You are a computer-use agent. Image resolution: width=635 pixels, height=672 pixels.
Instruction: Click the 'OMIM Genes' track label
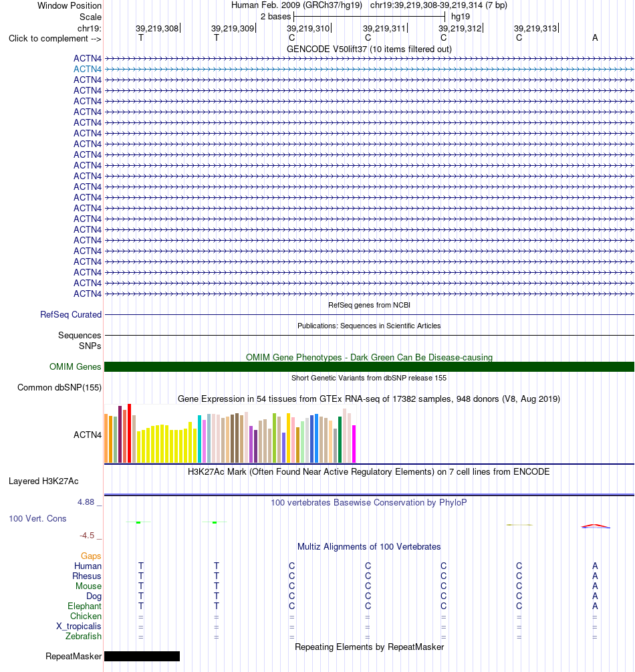[75, 366]
